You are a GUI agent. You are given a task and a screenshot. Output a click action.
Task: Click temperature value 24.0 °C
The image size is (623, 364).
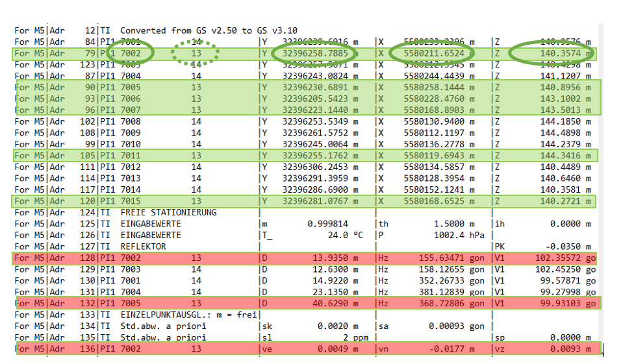345,236
